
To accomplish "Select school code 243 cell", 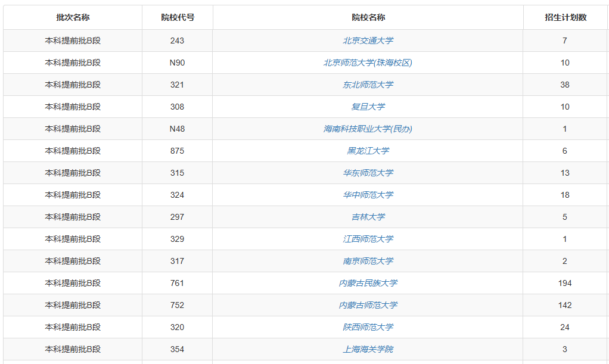I will point(177,41).
